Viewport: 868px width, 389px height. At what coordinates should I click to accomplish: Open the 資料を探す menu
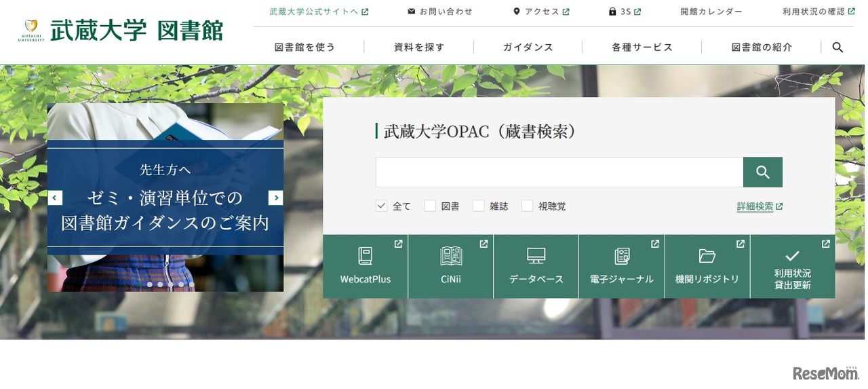coord(419,47)
